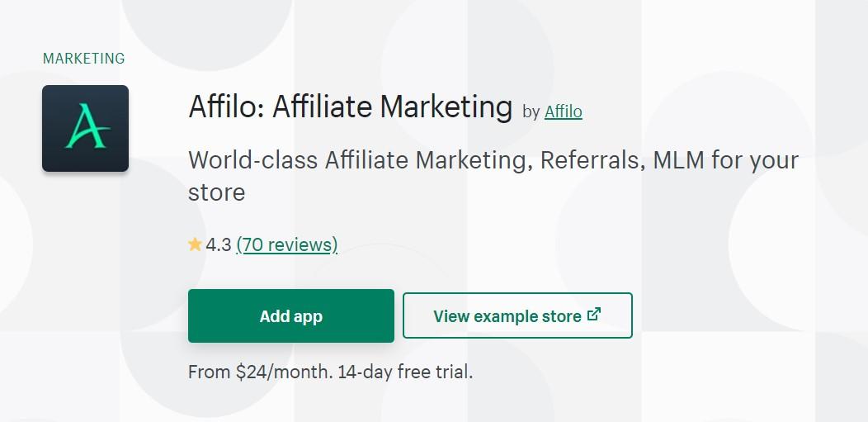Image resolution: width=868 pixels, height=422 pixels.
Task: Click the Add app button
Action: 291,315
